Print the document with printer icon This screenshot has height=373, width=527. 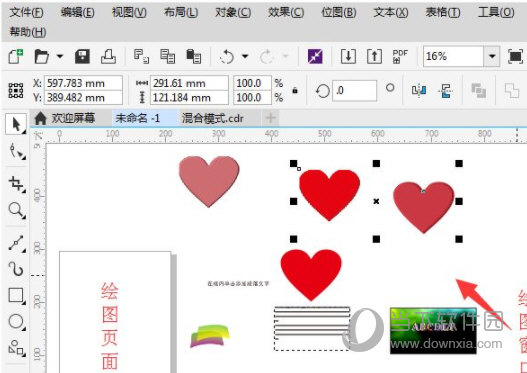click(109, 56)
